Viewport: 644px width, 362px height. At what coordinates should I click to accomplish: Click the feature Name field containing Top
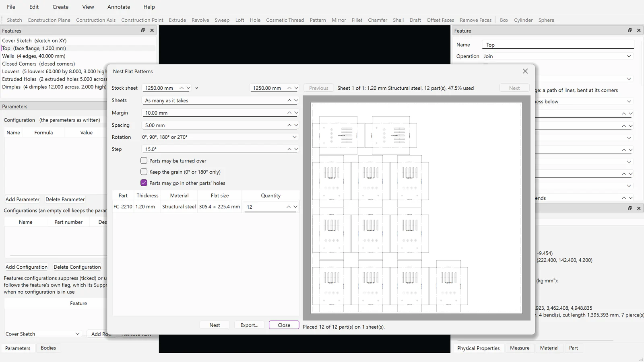point(558,45)
